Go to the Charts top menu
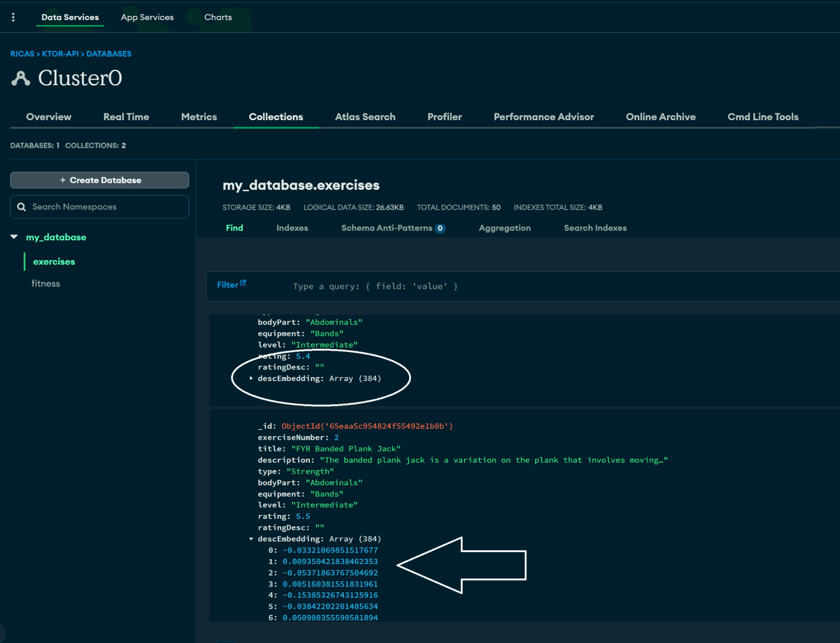The width and height of the screenshot is (840, 643). pyautogui.click(x=218, y=17)
